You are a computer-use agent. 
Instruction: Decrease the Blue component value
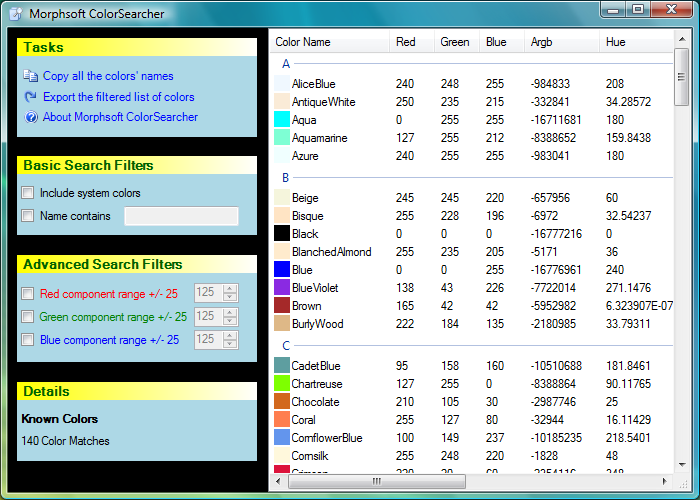tap(230, 344)
